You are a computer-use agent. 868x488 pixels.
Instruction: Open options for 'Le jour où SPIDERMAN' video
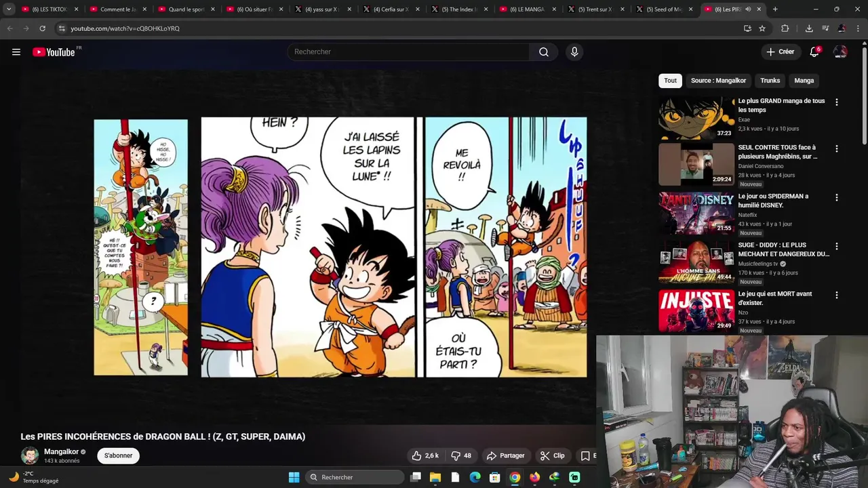pyautogui.click(x=836, y=197)
